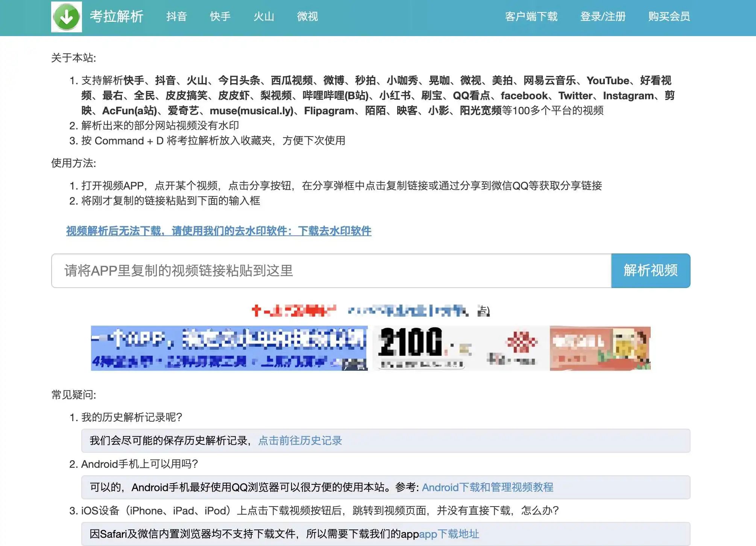Follow the app下载地址 link

pyautogui.click(x=449, y=534)
